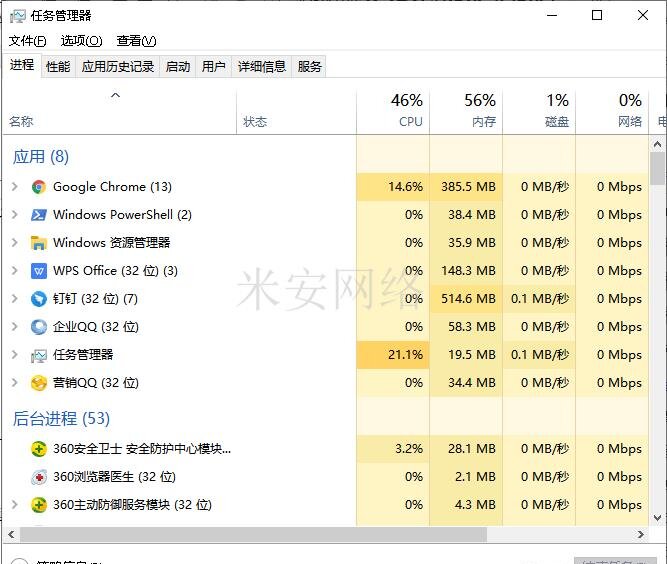Open the 查看(V) menu

pos(137,41)
